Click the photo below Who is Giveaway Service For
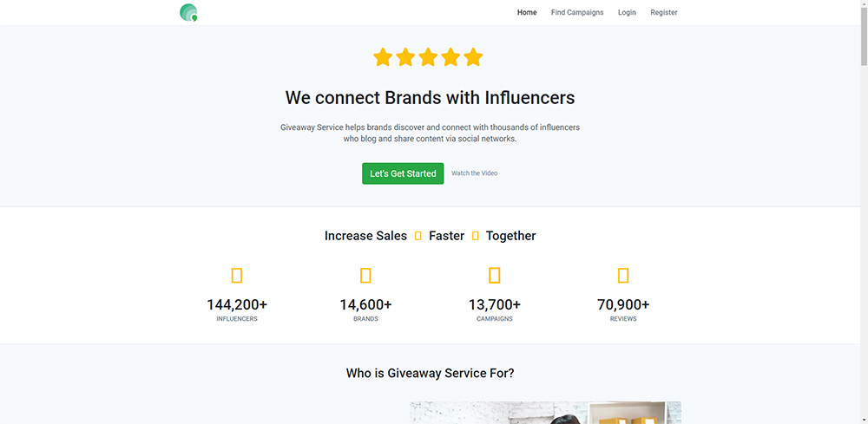This screenshot has height=424, width=868. (x=545, y=413)
